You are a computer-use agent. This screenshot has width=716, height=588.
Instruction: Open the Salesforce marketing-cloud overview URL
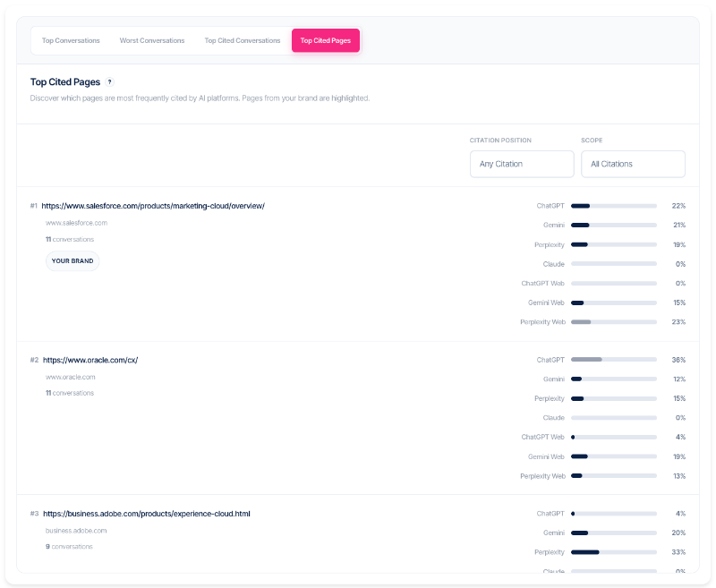coord(153,206)
